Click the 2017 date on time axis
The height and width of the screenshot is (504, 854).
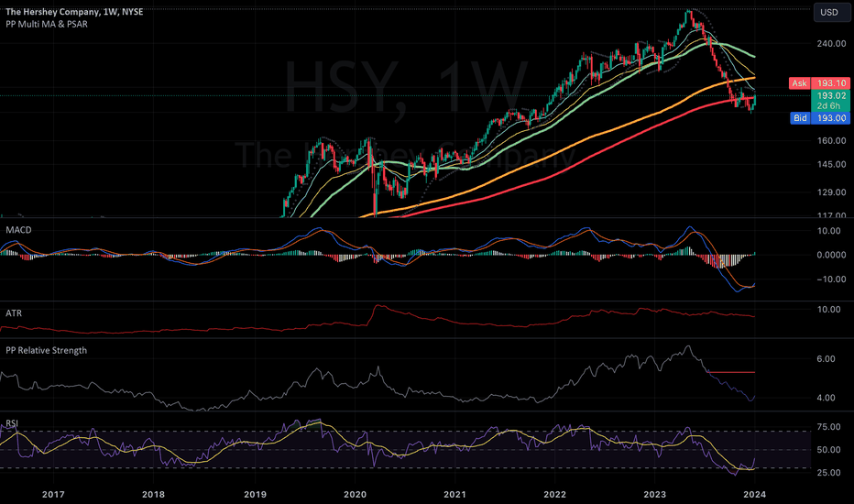tap(53, 494)
